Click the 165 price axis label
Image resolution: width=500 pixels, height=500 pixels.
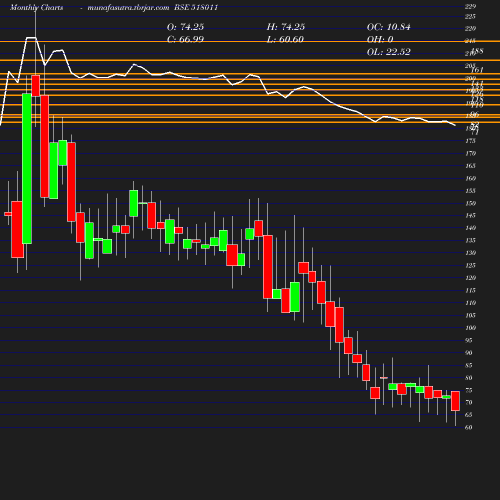point(470,166)
